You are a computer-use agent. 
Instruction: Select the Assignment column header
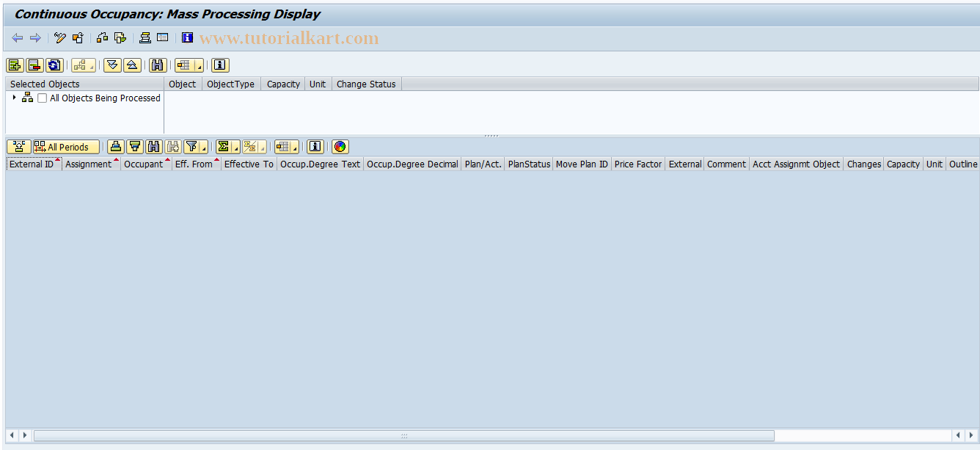pyautogui.click(x=91, y=164)
